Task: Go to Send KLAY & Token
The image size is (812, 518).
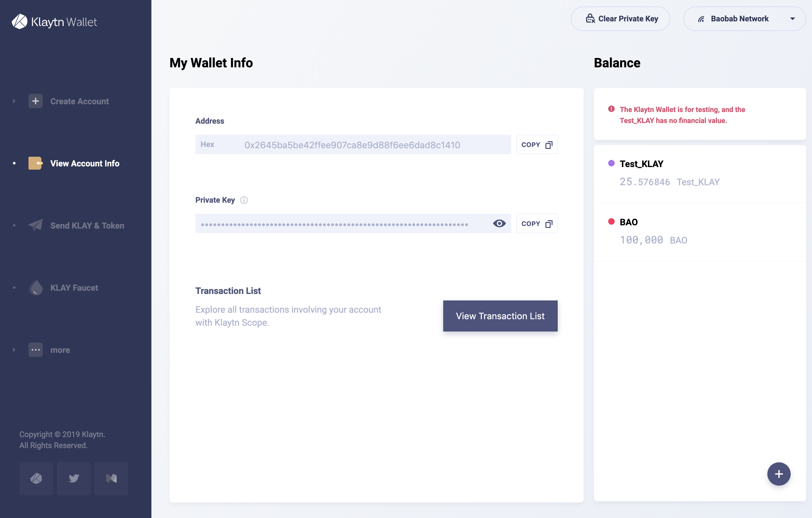Action: 87,225
